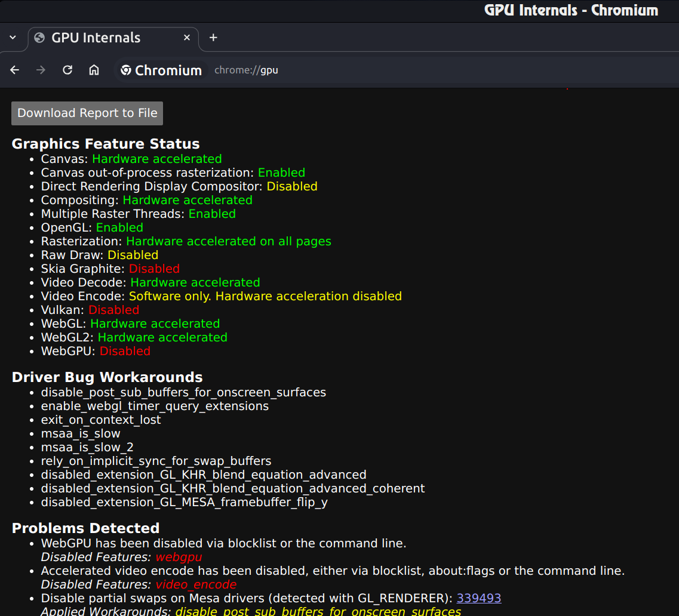The image size is (679, 616).
Task: Click the globe favicon on the tab
Action: (39, 38)
